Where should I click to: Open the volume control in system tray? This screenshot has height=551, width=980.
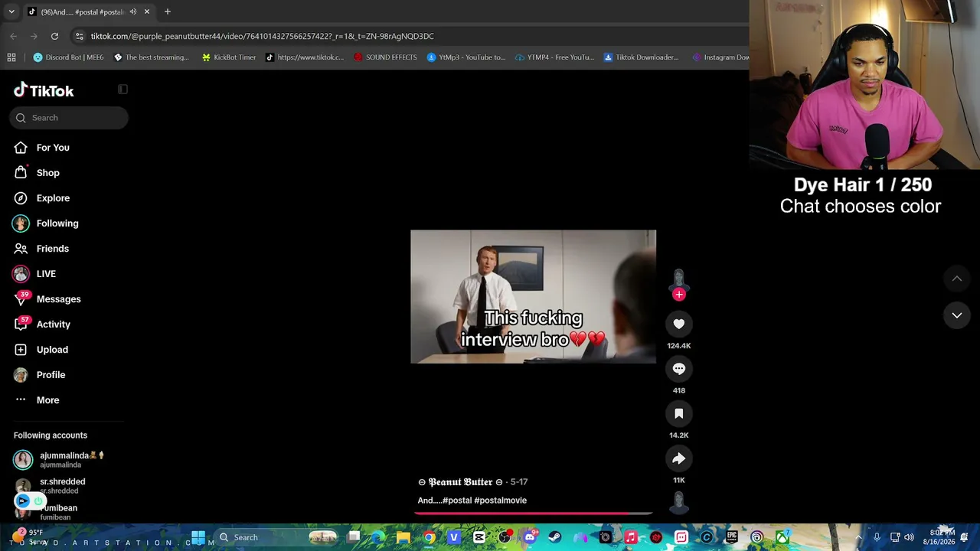coord(909,537)
